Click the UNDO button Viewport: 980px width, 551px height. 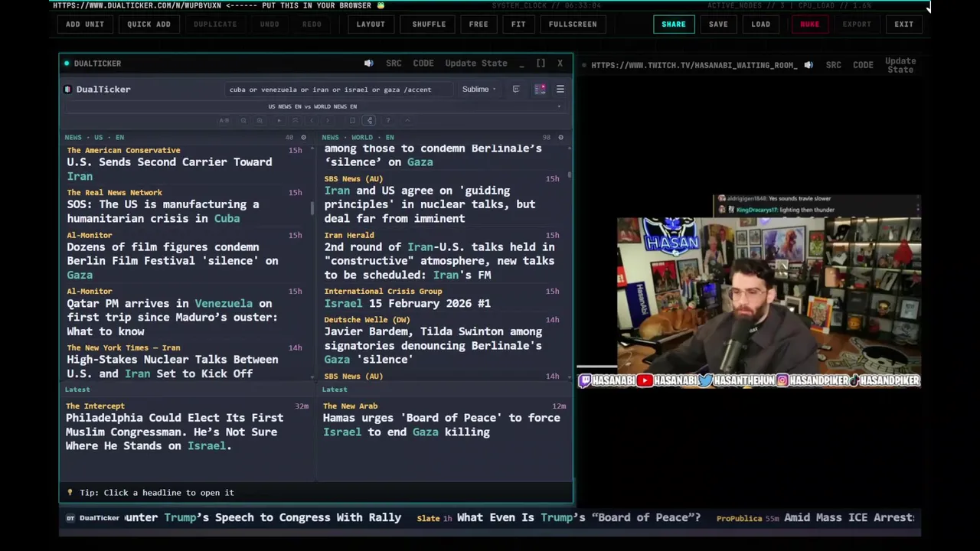click(x=269, y=24)
